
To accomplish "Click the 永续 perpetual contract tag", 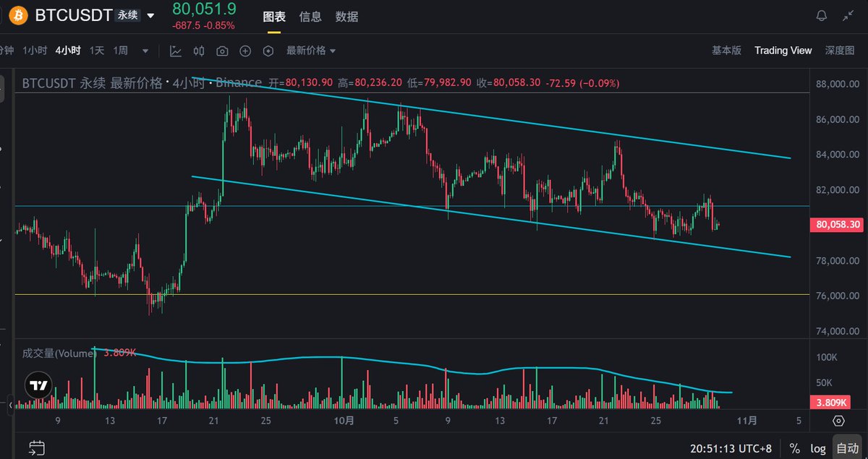I will pos(127,15).
